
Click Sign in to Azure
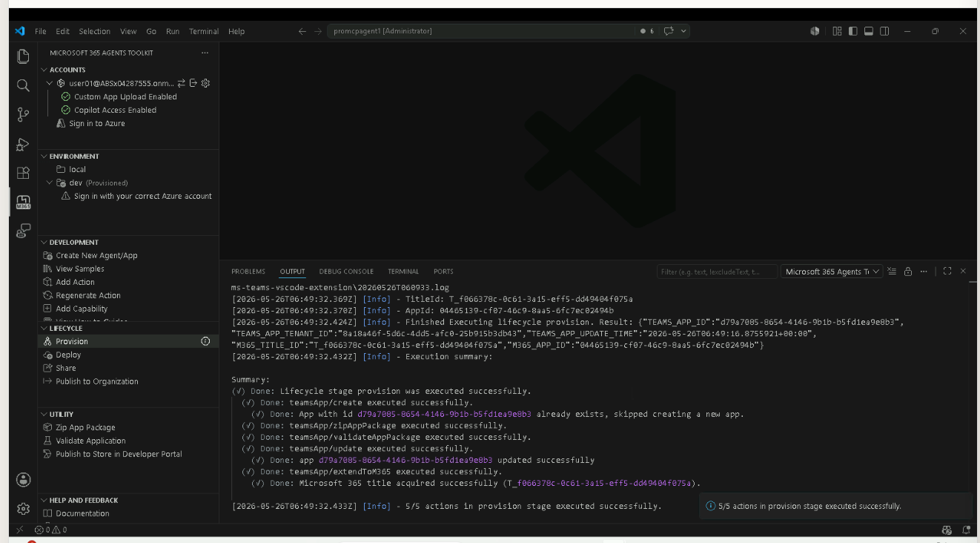[97, 123]
